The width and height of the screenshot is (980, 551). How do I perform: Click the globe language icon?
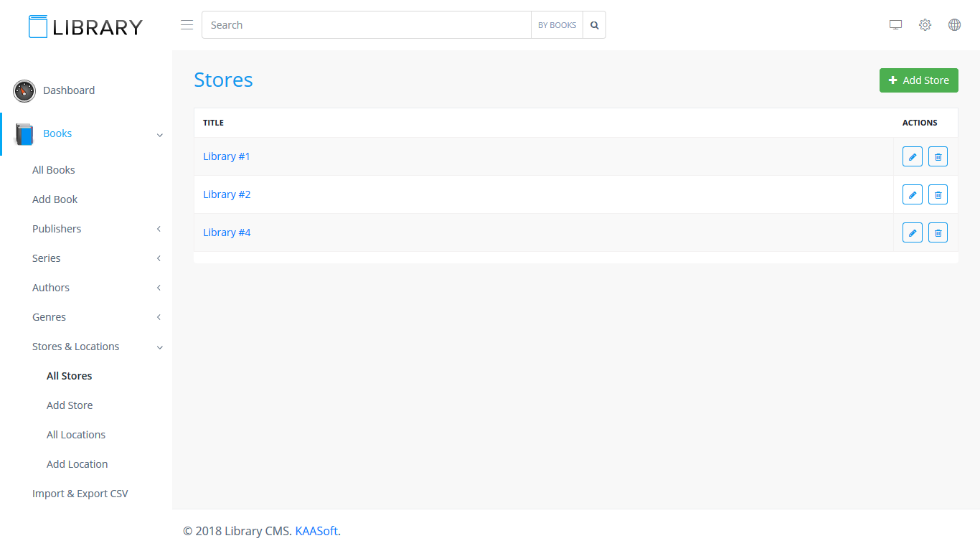click(x=954, y=25)
